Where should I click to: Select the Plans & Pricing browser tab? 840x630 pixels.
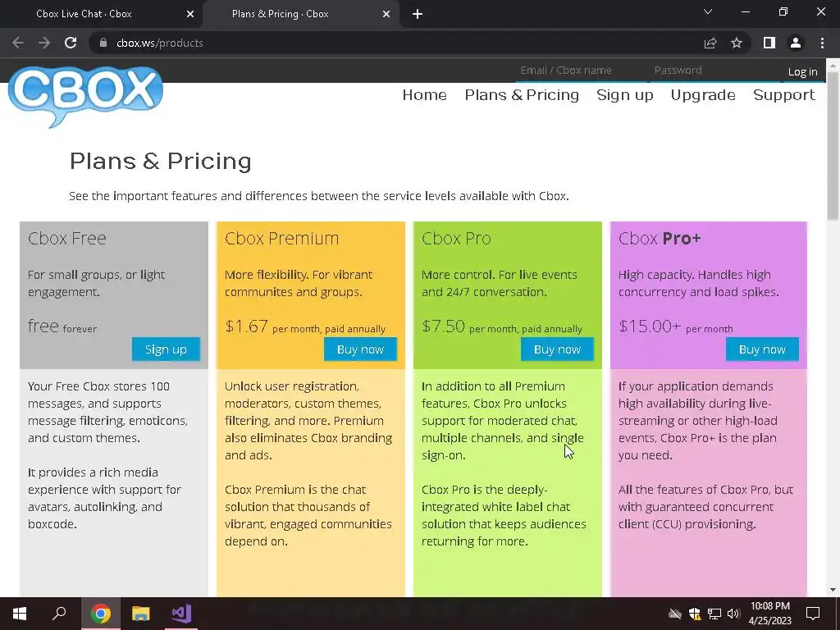point(300,14)
